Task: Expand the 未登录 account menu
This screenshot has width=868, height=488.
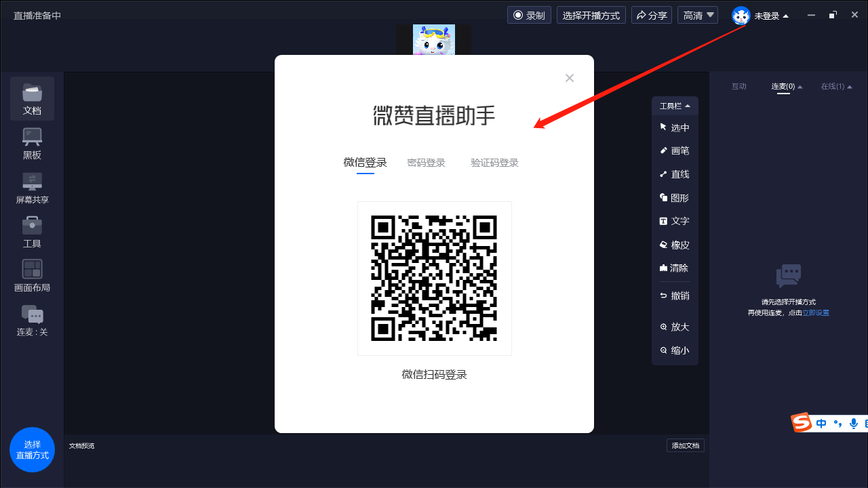Action: tap(772, 16)
